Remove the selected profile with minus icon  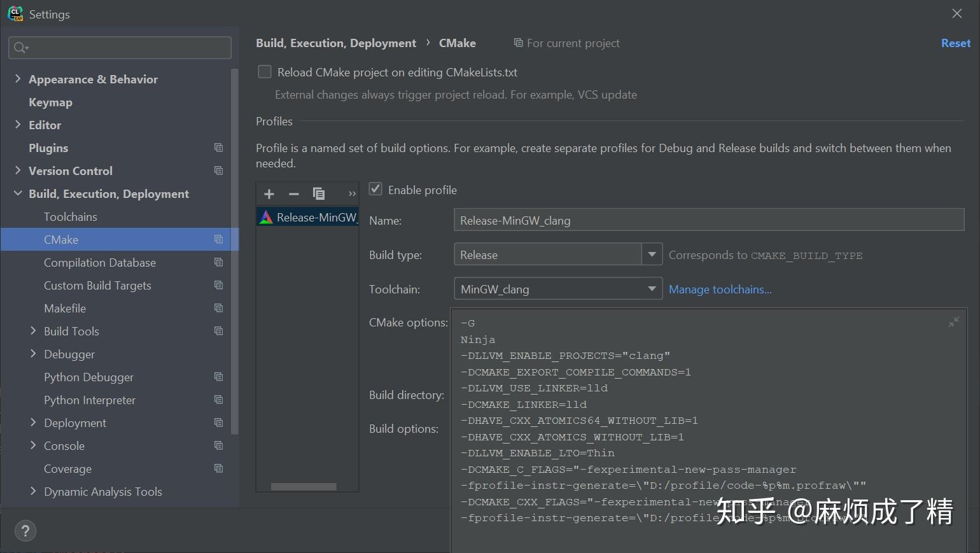(293, 194)
